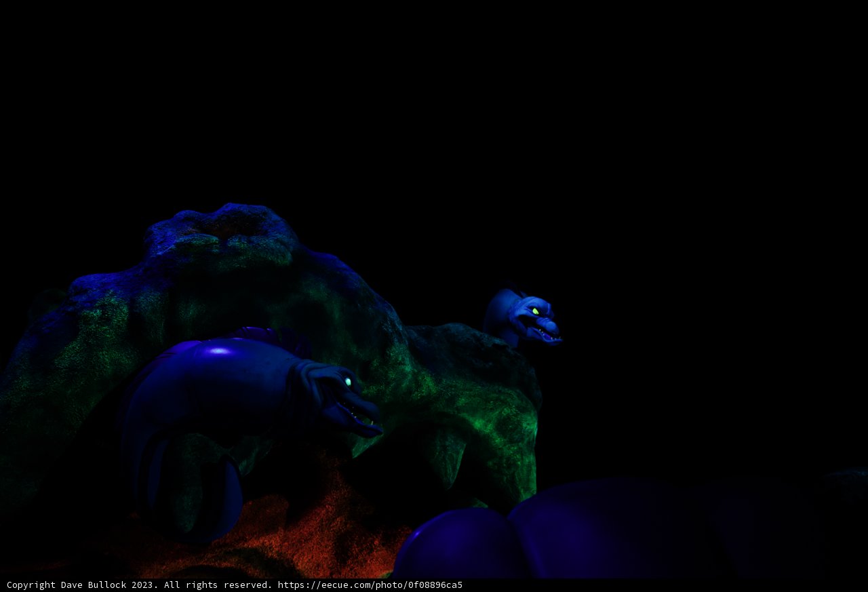Click the eecue.com photo URL in the caption
Viewport: 868px width, 592px height.
pos(370,585)
